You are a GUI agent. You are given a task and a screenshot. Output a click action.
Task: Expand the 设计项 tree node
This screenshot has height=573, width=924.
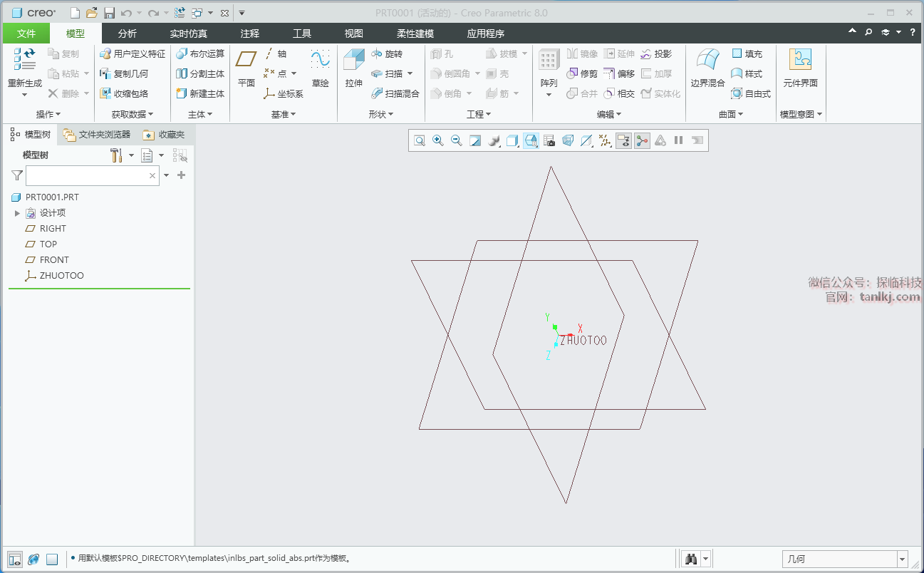[17, 213]
